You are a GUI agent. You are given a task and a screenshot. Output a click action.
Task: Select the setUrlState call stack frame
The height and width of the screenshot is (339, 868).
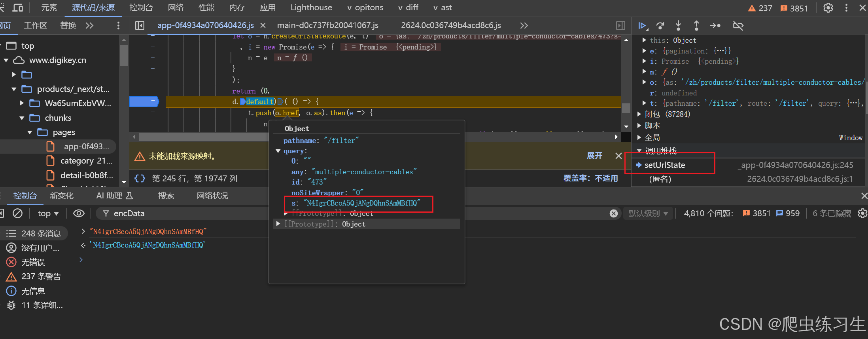748,165
